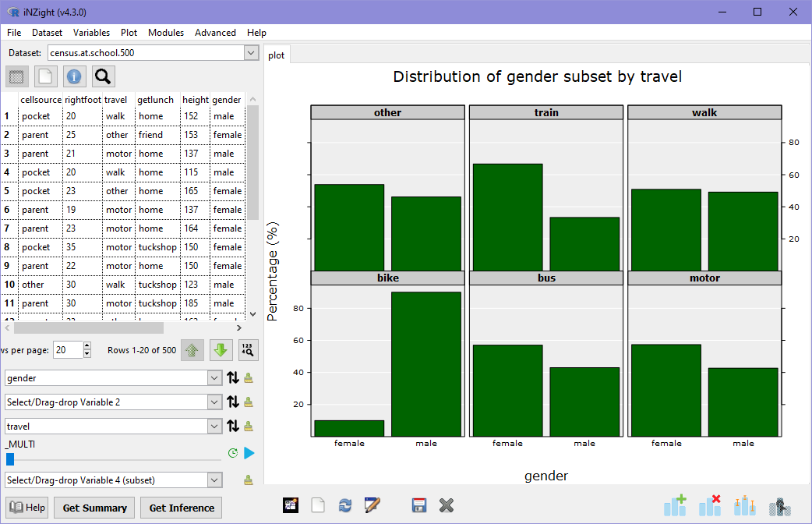Screen dimensions: 812x524
Task: Refresh the plot using the blue arrows icon
Action: [345, 505]
